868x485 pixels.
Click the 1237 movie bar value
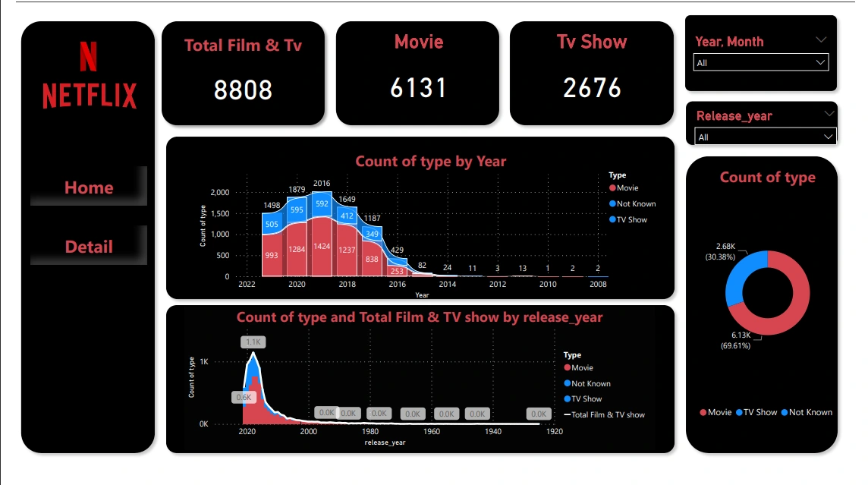pos(347,250)
